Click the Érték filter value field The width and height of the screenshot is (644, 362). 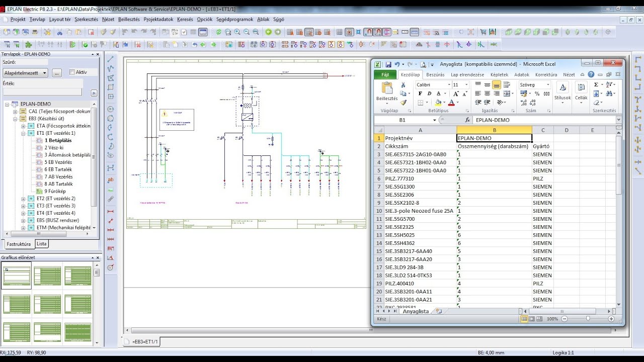pyautogui.click(x=42, y=93)
